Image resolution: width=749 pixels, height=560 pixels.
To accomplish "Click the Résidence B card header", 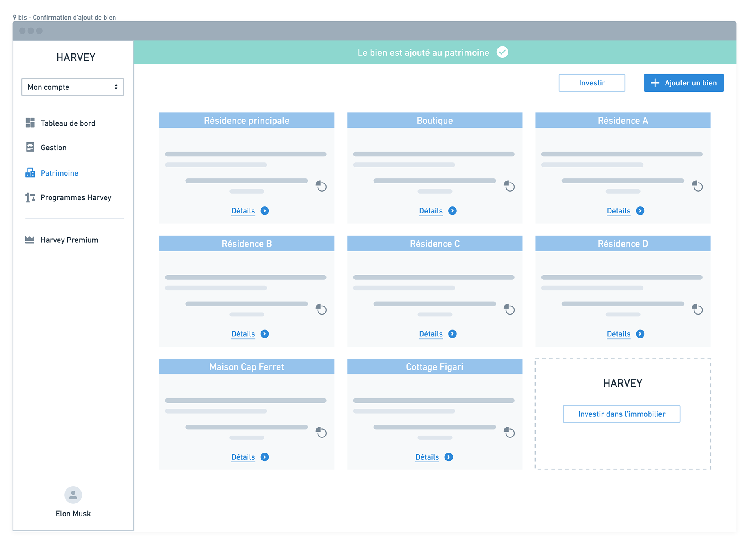I will [247, 244].
